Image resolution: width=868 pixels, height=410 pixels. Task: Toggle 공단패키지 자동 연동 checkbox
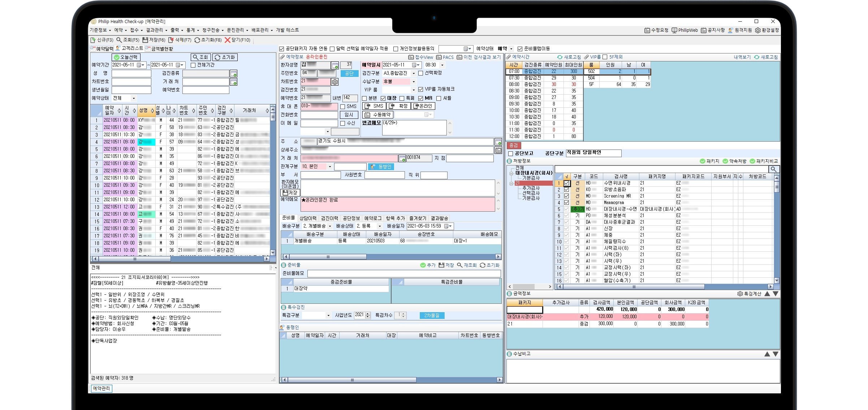pos(282,49)
